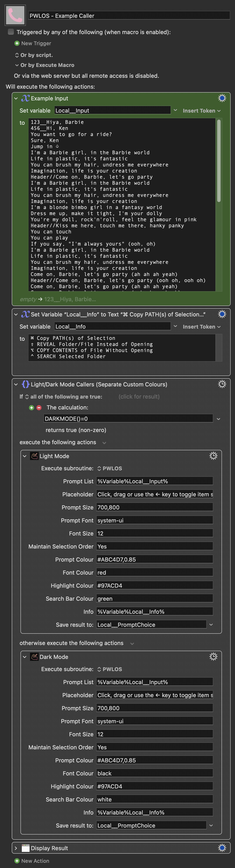Remove the calculation condition with red minus

tap(39, 407)
